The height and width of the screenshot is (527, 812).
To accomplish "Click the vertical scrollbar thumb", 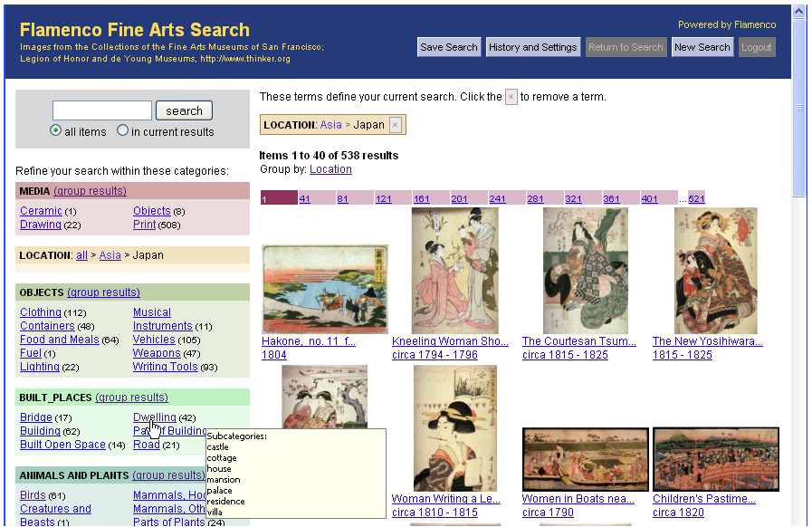I will tap(799, 107).
